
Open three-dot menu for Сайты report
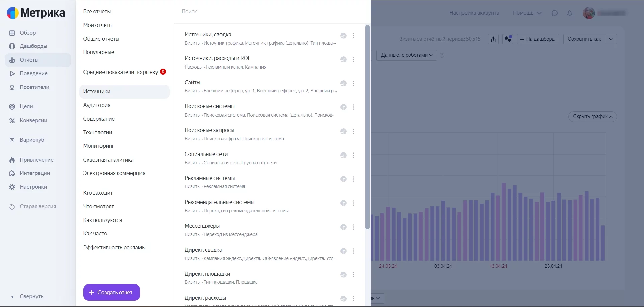pos(353,83)
